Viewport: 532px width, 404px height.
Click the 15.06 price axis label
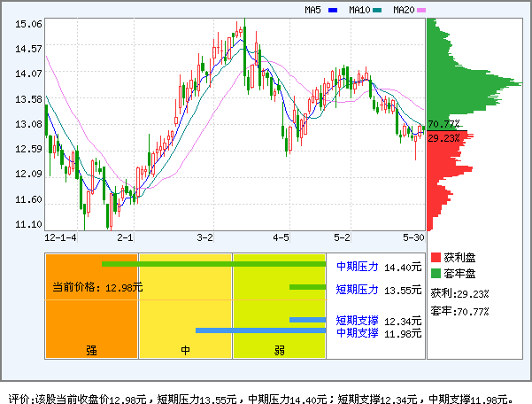[28, 24]
